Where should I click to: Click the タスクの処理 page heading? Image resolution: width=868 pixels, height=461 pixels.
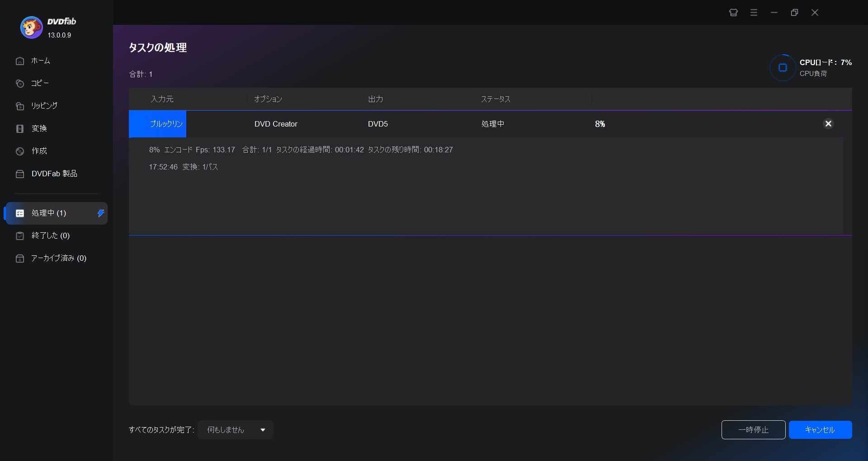click(158, 47)
